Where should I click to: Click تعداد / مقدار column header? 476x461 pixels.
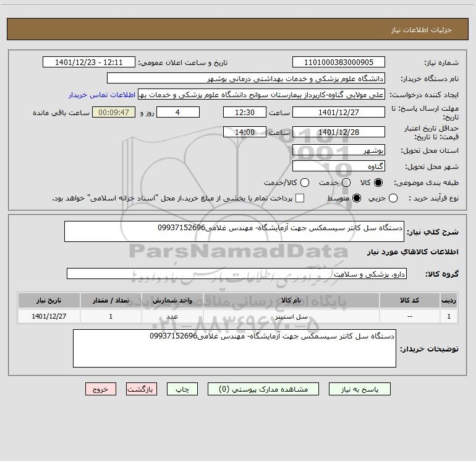click(111, 301)
